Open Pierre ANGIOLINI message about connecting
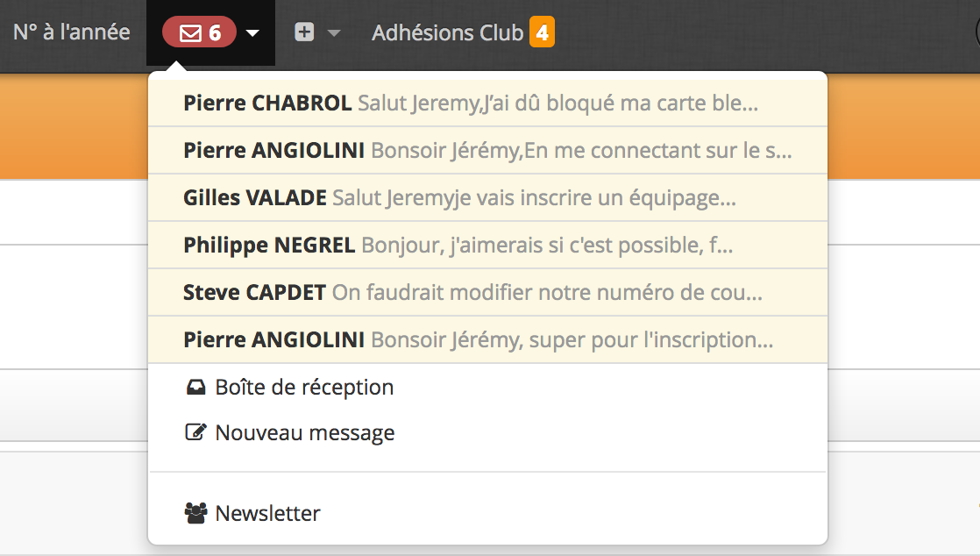 click(x=487, y=150)
